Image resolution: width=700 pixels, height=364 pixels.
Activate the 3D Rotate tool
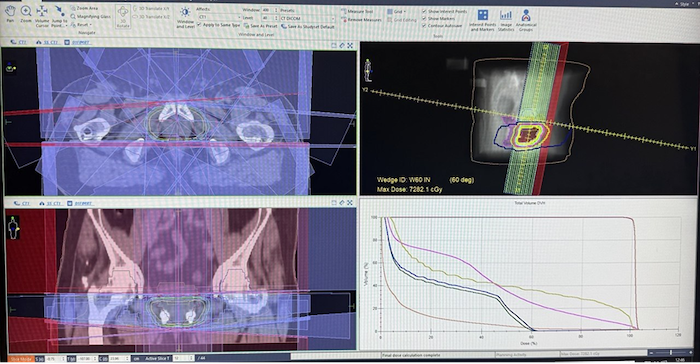click(123, 17)
